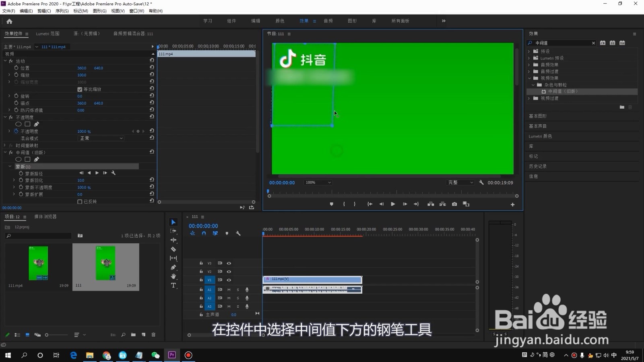Toggle 不透明度 animation stopwatch
Viewport: 644px width, 362px height.
(17, 131)
